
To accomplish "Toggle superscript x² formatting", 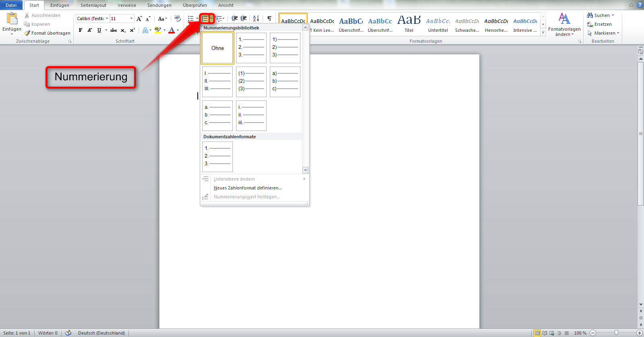I will (132, 30).
